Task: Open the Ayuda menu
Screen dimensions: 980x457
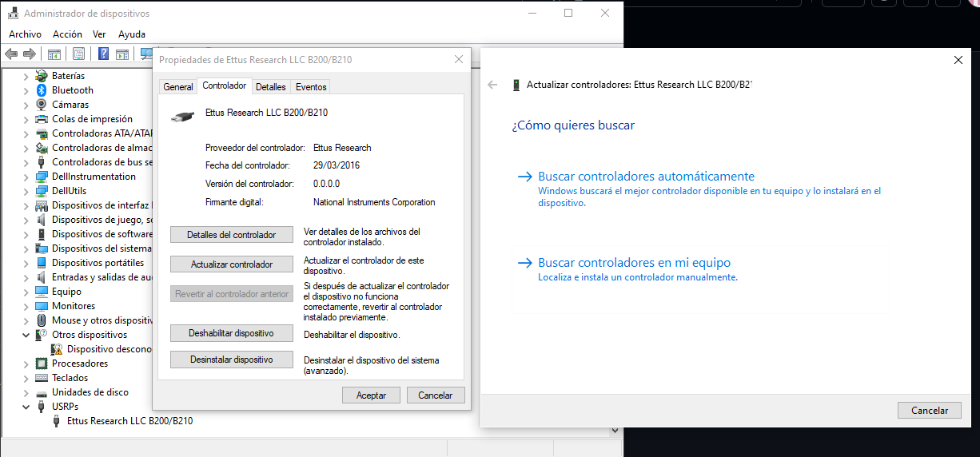Action: (x=132, y=34)
